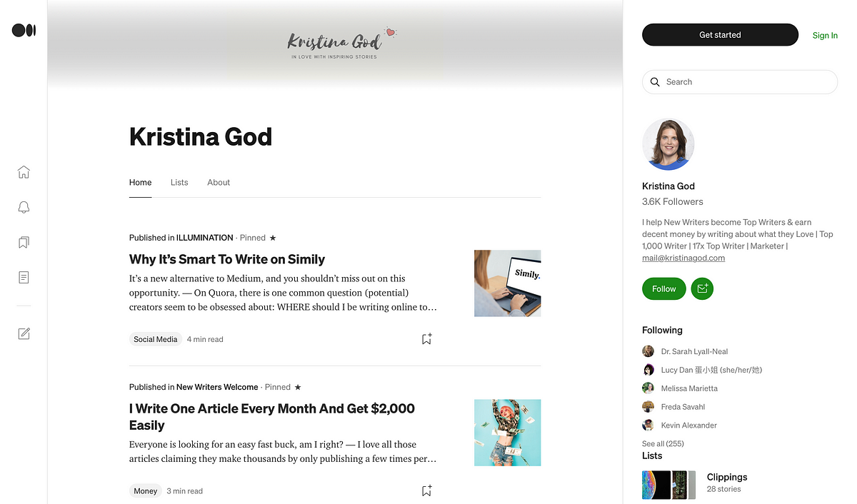Image resolution: width=857 pixels, height=504 pixels.
Task: Open the See all (255) following link
Action: pos(663,443)
